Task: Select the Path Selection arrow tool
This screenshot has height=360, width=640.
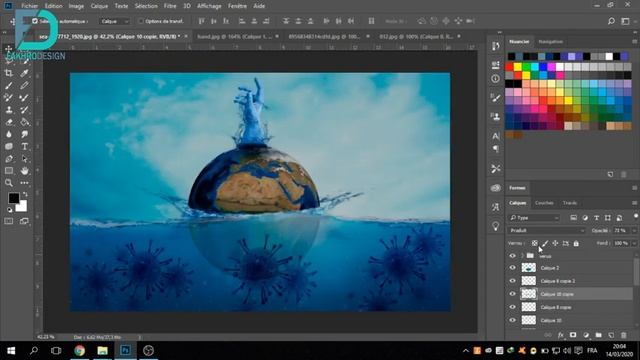Action: tap(24, 159)
